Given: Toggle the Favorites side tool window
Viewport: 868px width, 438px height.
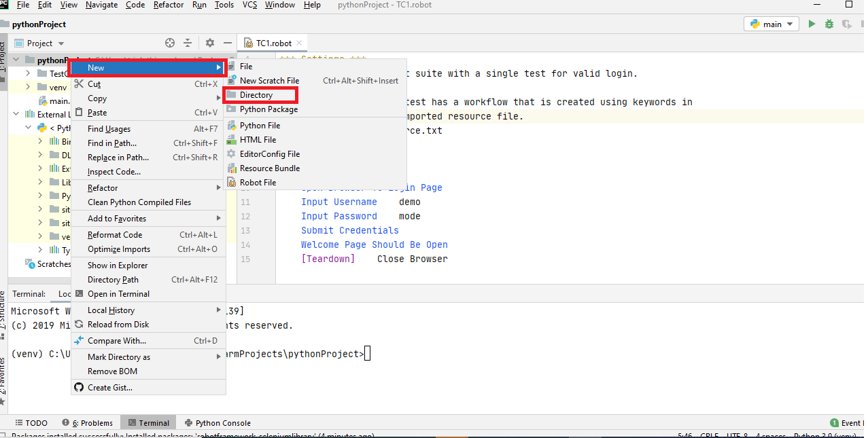Looking at the screenshot, I should click(3, 380).
